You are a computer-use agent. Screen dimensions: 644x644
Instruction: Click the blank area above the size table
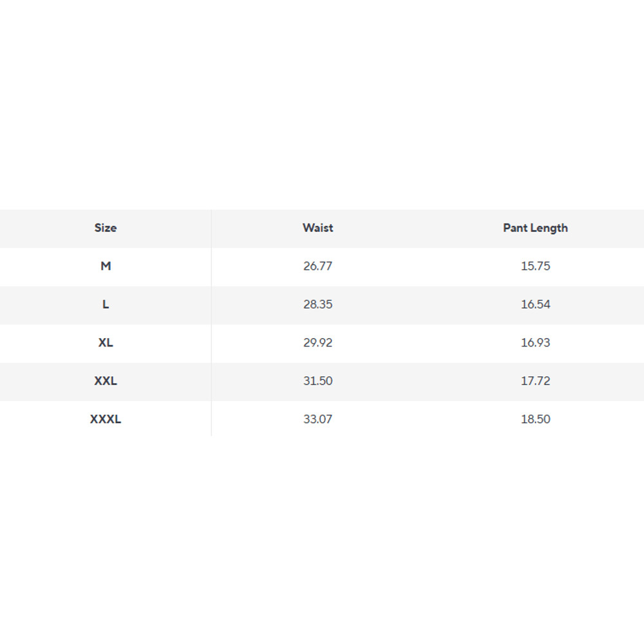coord(322,103)
